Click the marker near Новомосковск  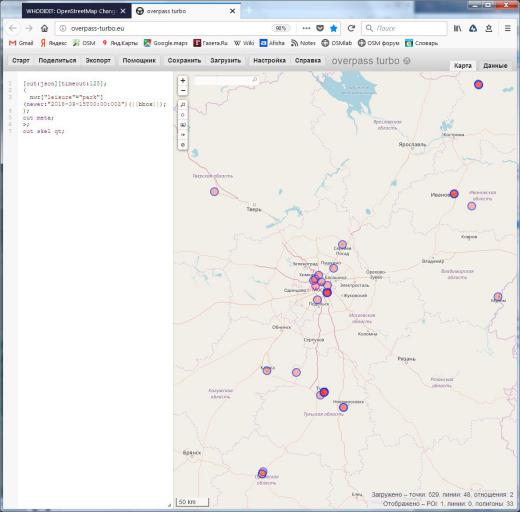(343, 407)
